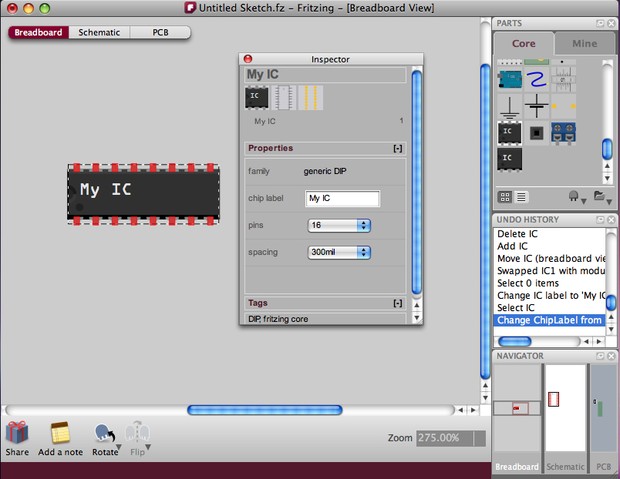Click the Flip tool icon

[137, 432]
